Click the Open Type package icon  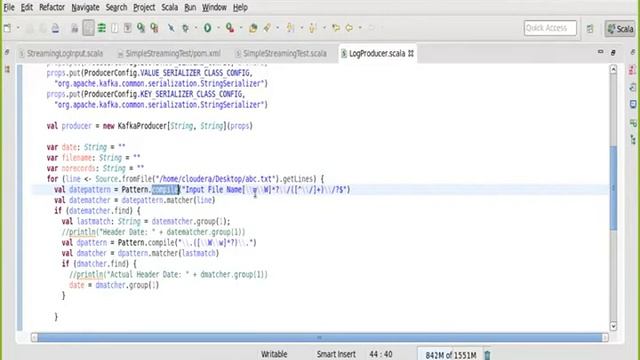click(x=253, y=28)
